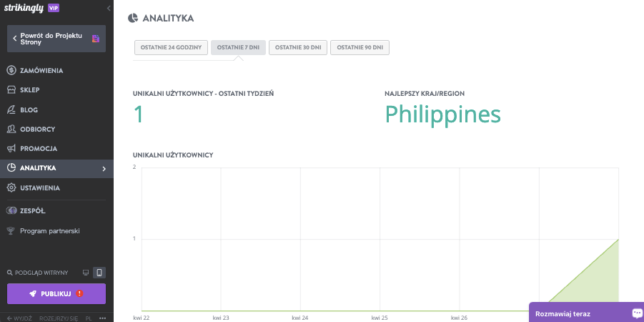Click Rozejrzyj się link
Screen dimensions: 644x322
(x=59, y=318)
